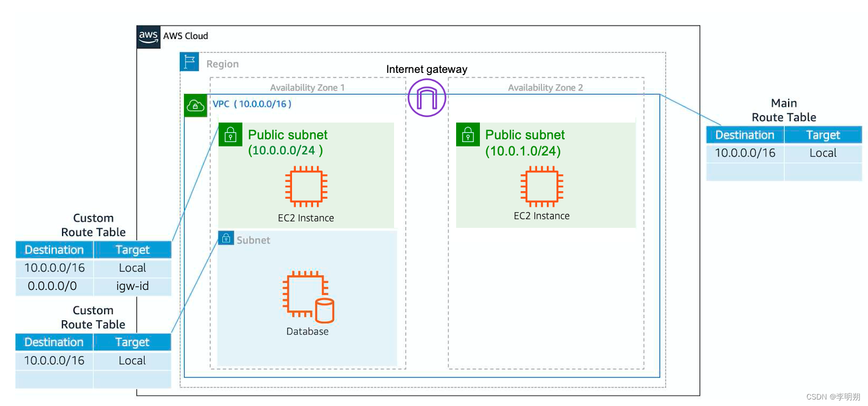The image size is (868, 406).
Task: Click the Main Route Table heading
Action: click(x=784, y=110)
